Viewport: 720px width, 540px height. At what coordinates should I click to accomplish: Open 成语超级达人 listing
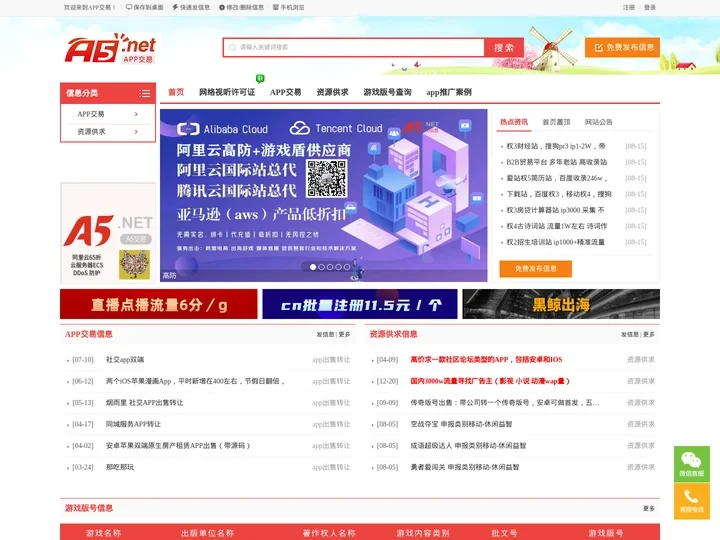pos(468,446)
